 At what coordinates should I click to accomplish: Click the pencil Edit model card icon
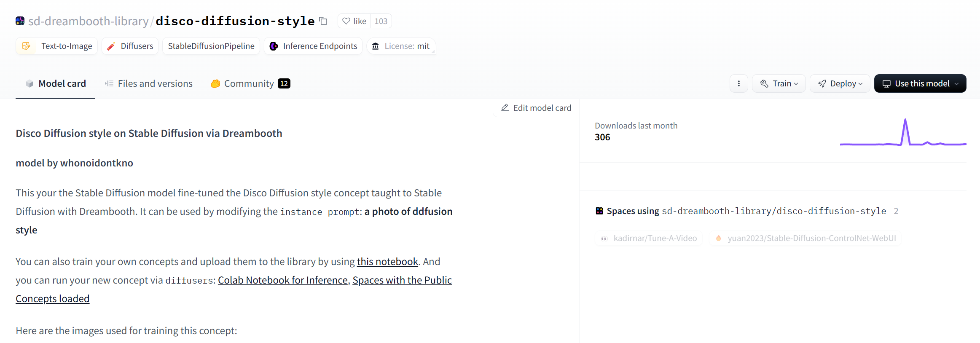(x=505, y=108)
